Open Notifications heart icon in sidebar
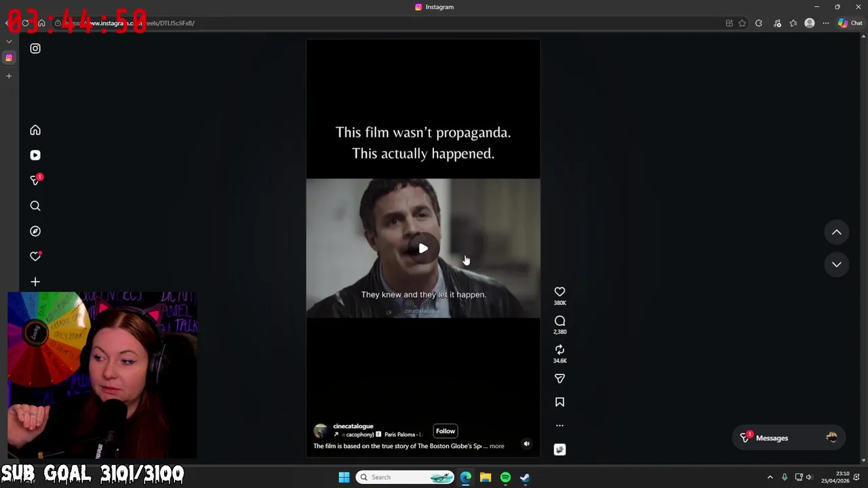Screen dimensions: 868x488 coord(35,256)
